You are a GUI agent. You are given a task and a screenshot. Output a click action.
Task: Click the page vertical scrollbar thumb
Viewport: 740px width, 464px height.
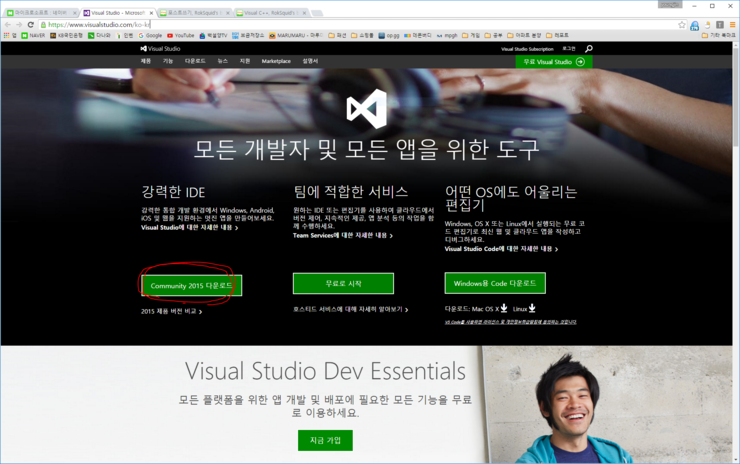(736, 97)
